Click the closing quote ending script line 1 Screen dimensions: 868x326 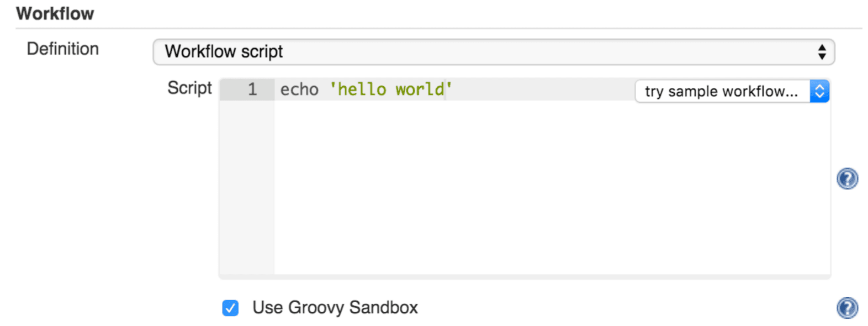coord(449,90)
